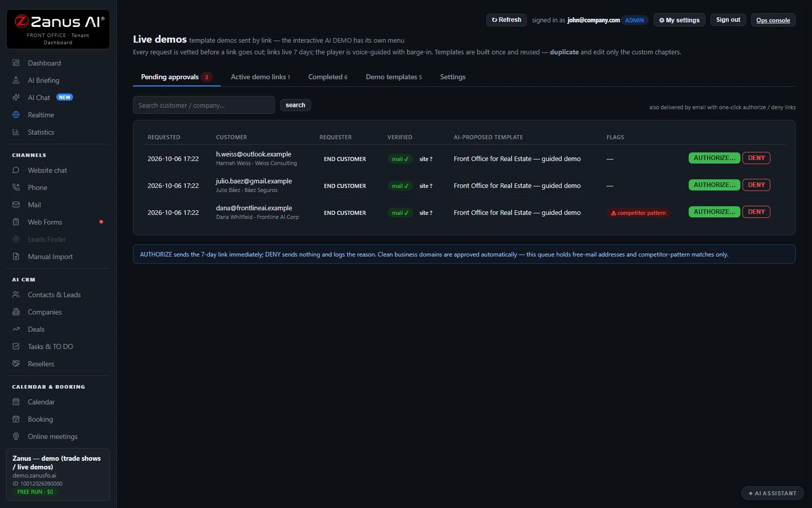Click the competitor pattern flag
The height and width of the screenshot is (508, 812).
638,213
